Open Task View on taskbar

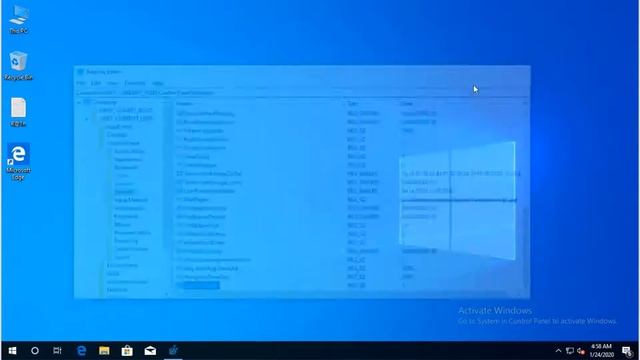[57, 351]
